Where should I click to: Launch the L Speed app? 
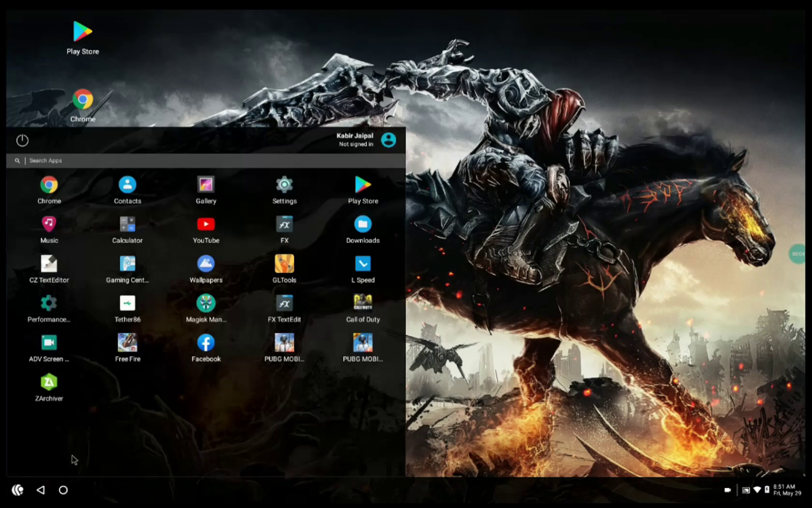click(x=363, y=269)
